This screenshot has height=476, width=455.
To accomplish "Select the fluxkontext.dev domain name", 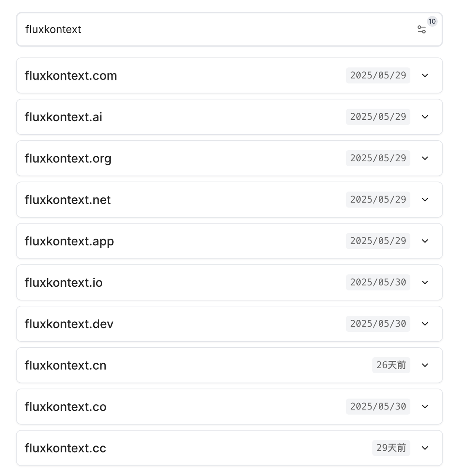I will tap(69, 324).
